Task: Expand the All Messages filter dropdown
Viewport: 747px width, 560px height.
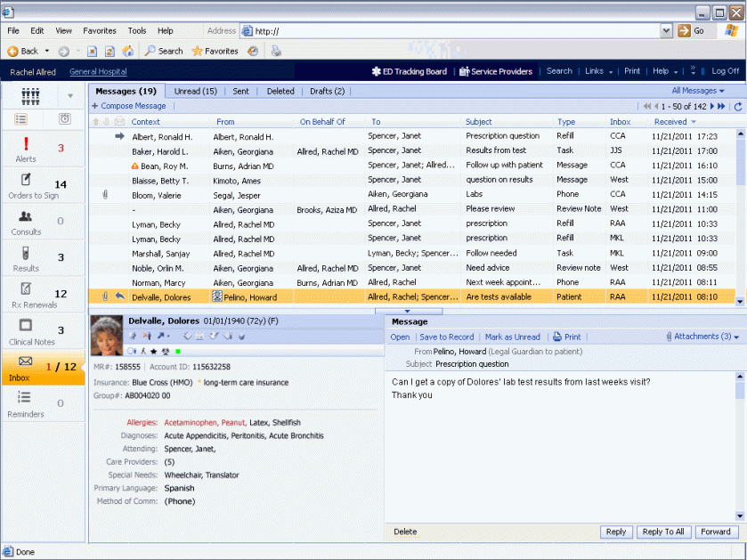Action: point(698,91)
